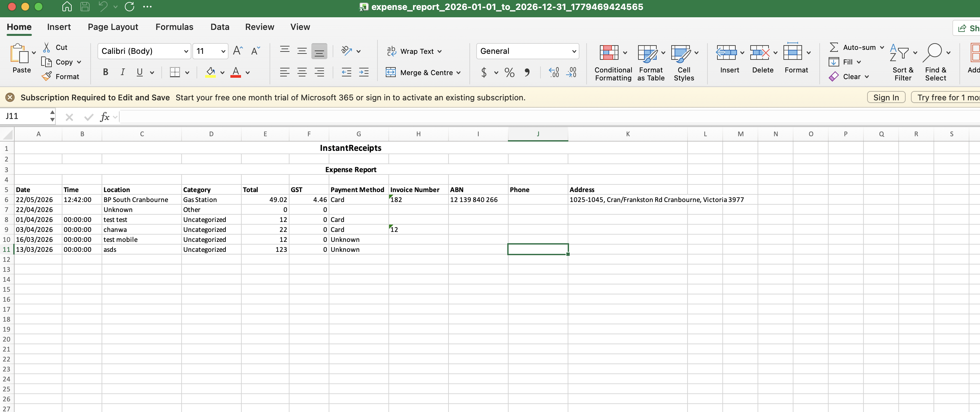Click the Redo circular arrow icon
980x412 pixels.
point(129,7)
